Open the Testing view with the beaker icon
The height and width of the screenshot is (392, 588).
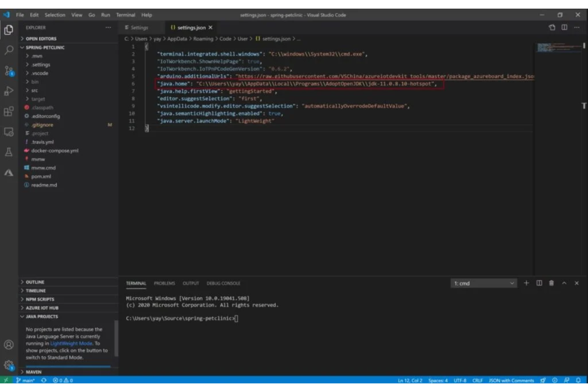[8, 152]
